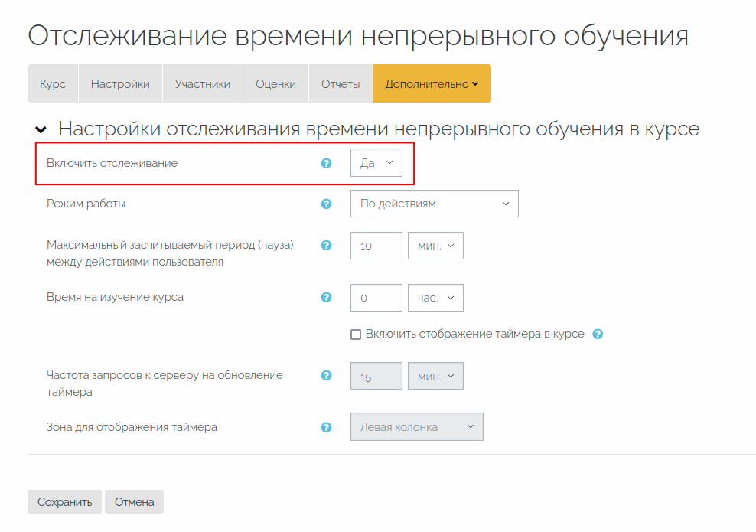
Task: Open help for 'Максимальный засчитываемый период'
Action: pyautogui.click(x=327, y=245)
